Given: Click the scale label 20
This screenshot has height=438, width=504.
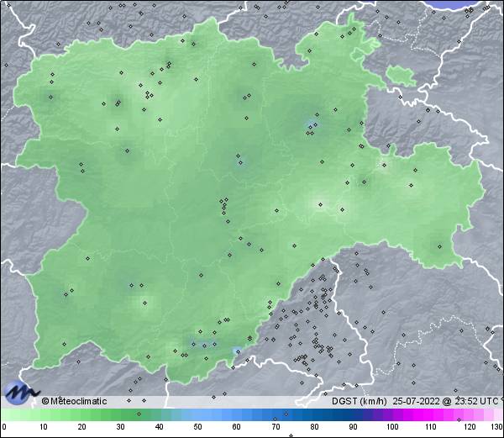Looking at the screenshot, I should (x=82, y=427).
